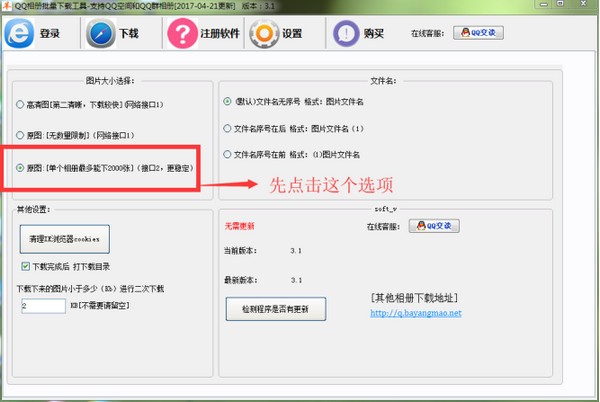Screen dimensions: 600x402
Task: Click the pink question mark 注册软件 icon
Action: [x=183, y=33]
